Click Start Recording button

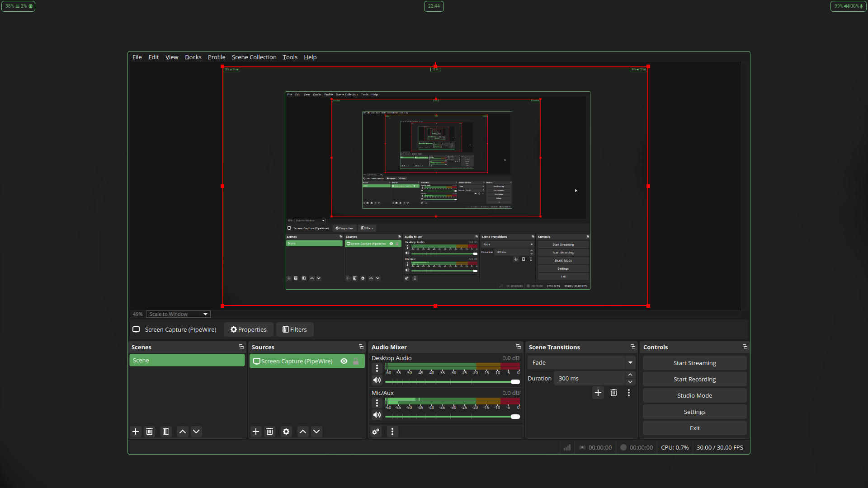coord(694,379)
